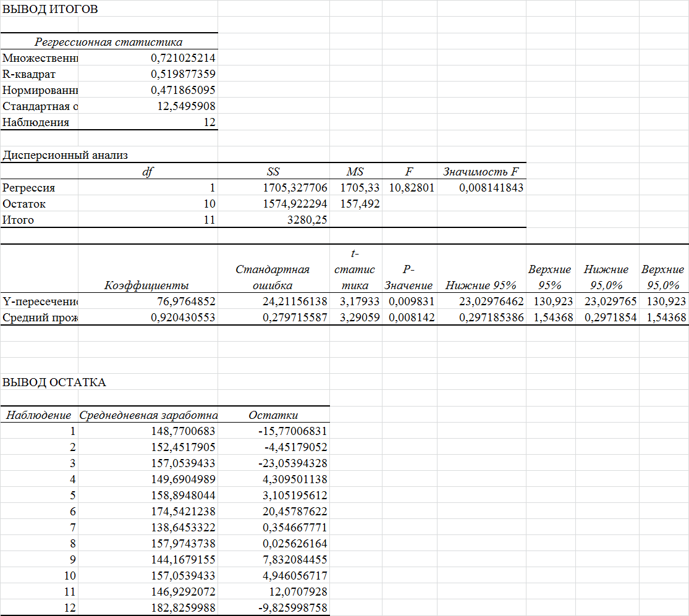The image size is (689, 616).
Task: Select the 'ВЫВОД ИТОГОВ' heading cell
Action: click(x=50, y=9)
